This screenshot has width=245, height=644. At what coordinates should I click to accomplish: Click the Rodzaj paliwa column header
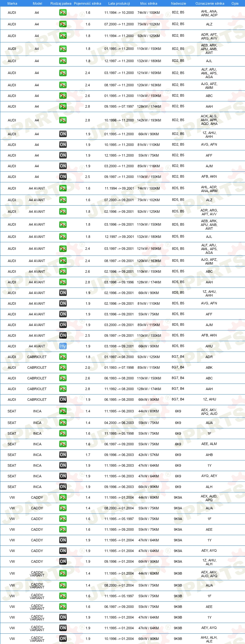click(61, 3)
